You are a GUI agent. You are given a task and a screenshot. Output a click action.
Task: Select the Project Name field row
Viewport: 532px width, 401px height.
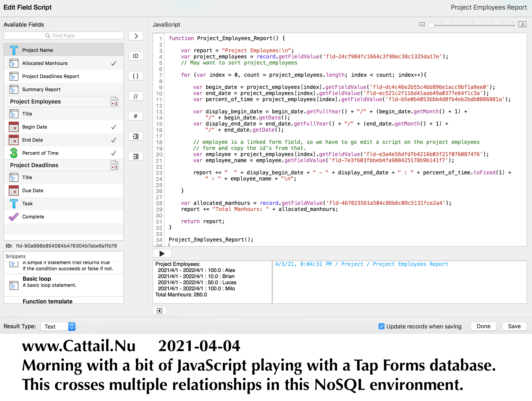tap(64, 50)
